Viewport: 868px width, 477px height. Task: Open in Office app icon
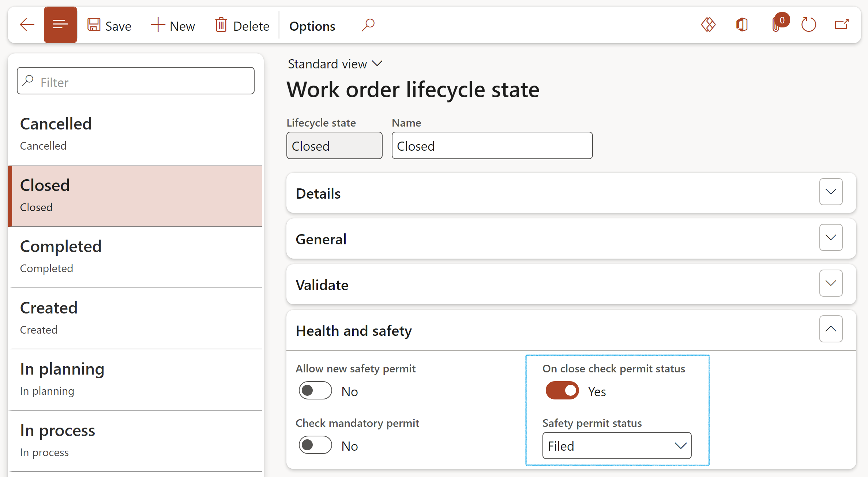coord(742,25)
